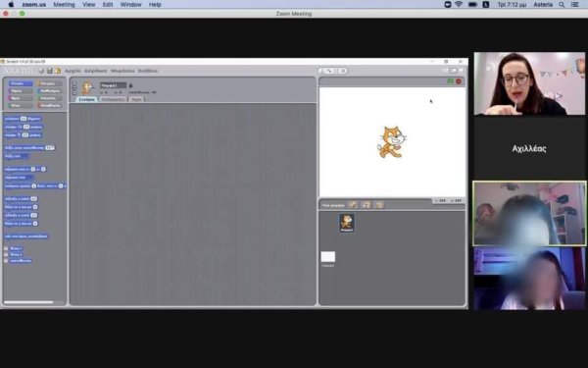The image size is (588, 368).
Task: Click the paint new sprite button
Action: coord(353,205)
